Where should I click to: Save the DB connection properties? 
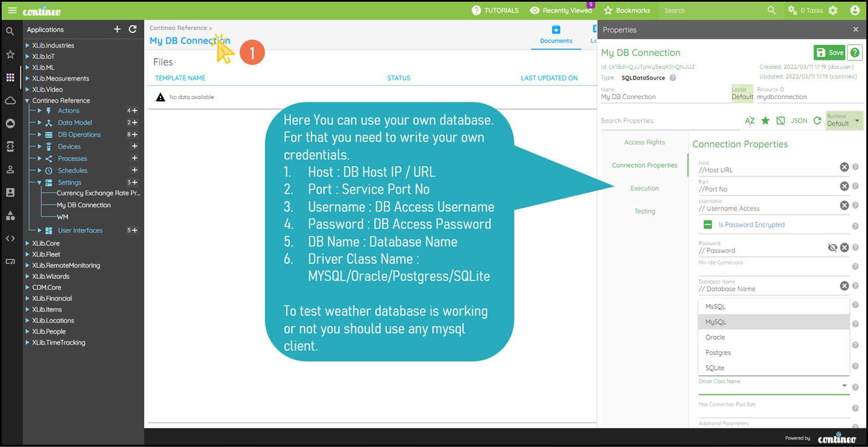829,53
